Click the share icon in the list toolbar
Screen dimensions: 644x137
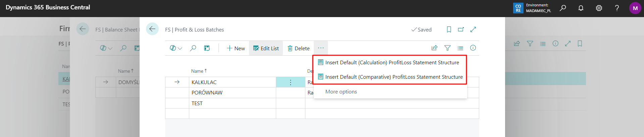[x=434, y=48]
